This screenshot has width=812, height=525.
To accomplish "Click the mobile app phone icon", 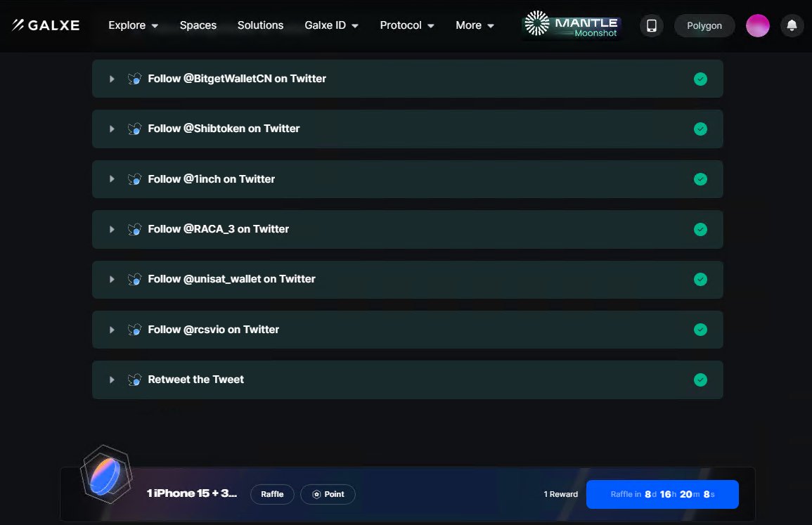I will coord(652,25).
